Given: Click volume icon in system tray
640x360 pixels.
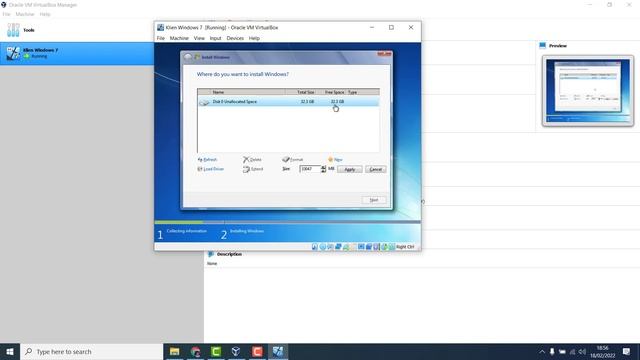Looking at the screenshot, I should pos(582,352).
